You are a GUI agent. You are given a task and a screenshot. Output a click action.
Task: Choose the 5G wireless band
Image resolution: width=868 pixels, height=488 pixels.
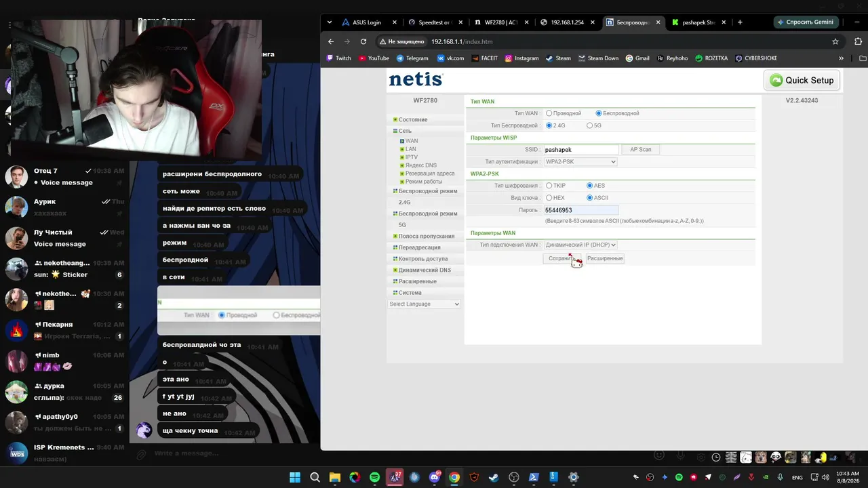tap(590, 125)
